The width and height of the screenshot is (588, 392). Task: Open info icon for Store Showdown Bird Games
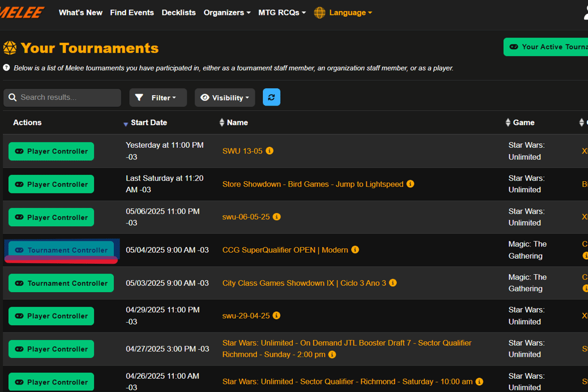tap(411, 184)
